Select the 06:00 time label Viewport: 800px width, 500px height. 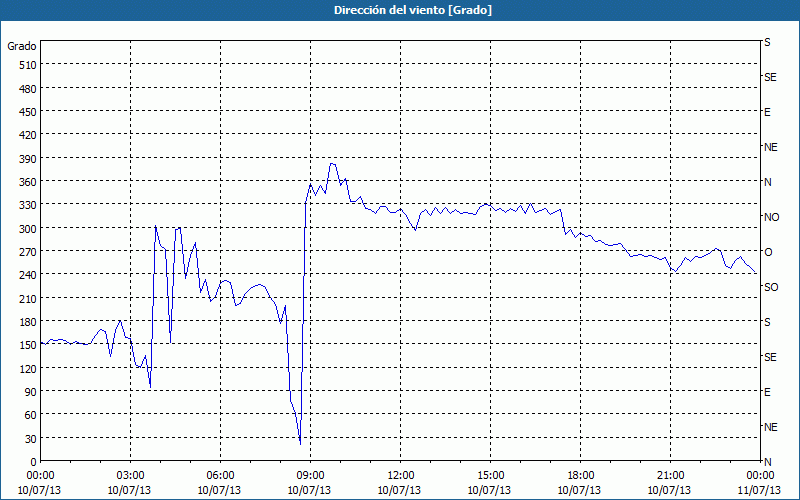tap(220, 476)
